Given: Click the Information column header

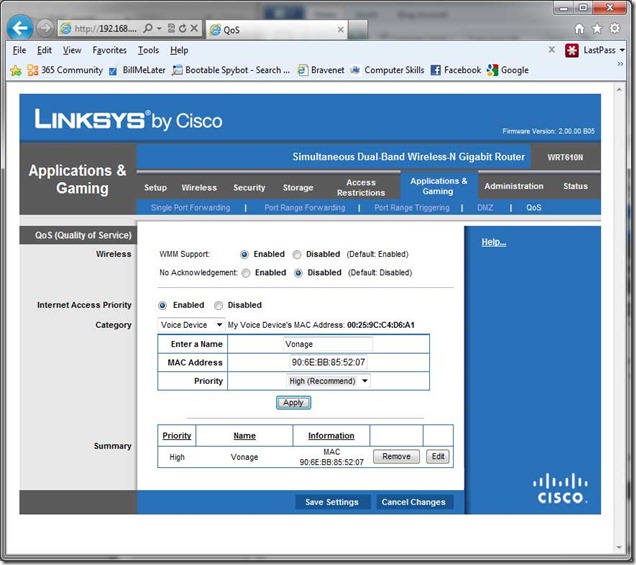Looking at the screenshot, I should coord(331,436).
